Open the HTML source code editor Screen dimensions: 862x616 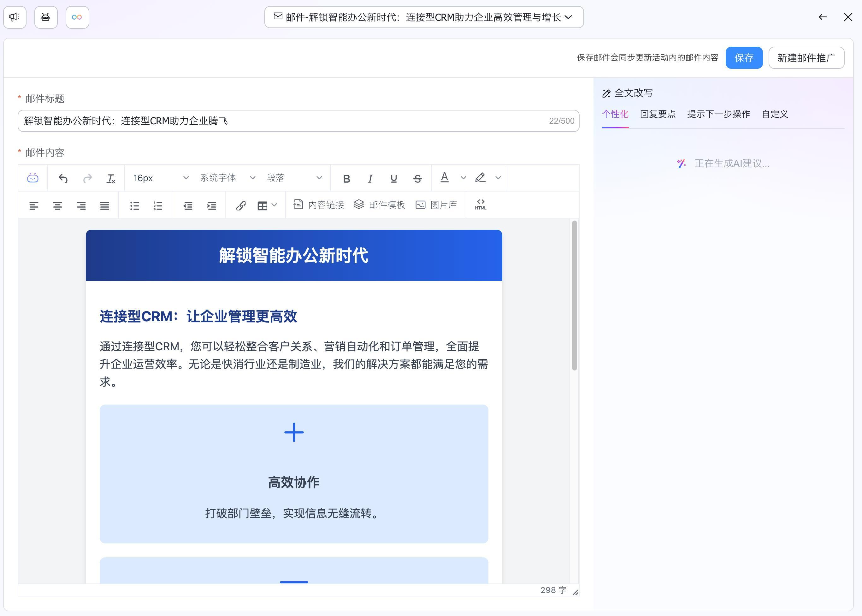(x=480, y=205)
